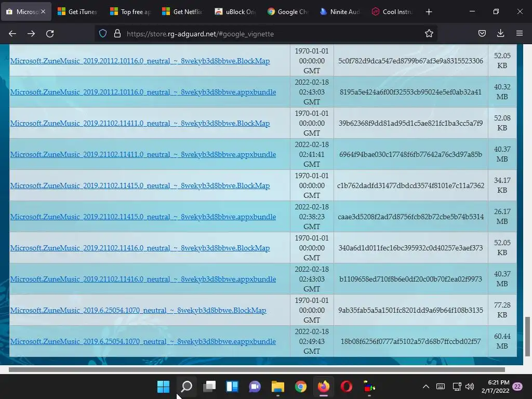Download ZuneMusic 2019.21102.11416.0 appxbundle file
The height and width of the screenshot is (399, 532).
143,280
